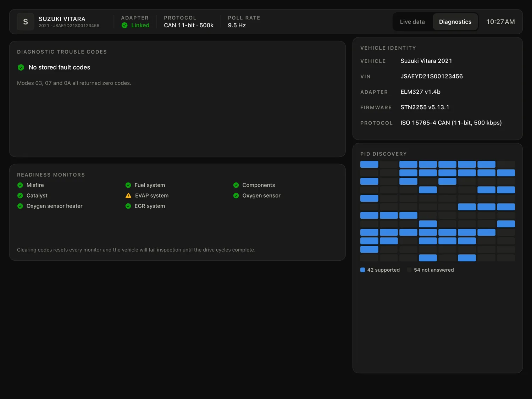Screen dimensions: 532x399
Task: Click the green Linked adapter check icon
Action: coord(124,25)
